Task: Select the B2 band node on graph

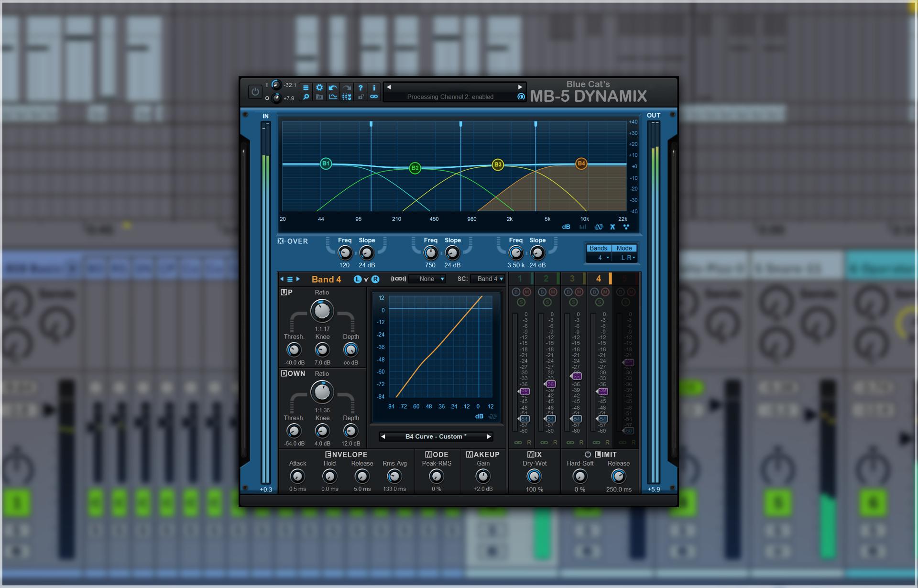Action: (415, 168)
